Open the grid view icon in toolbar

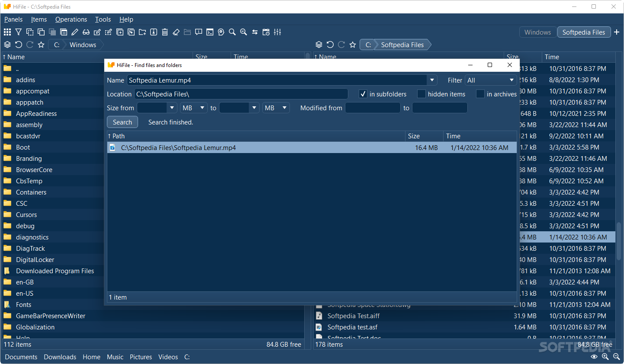(7, 32)
